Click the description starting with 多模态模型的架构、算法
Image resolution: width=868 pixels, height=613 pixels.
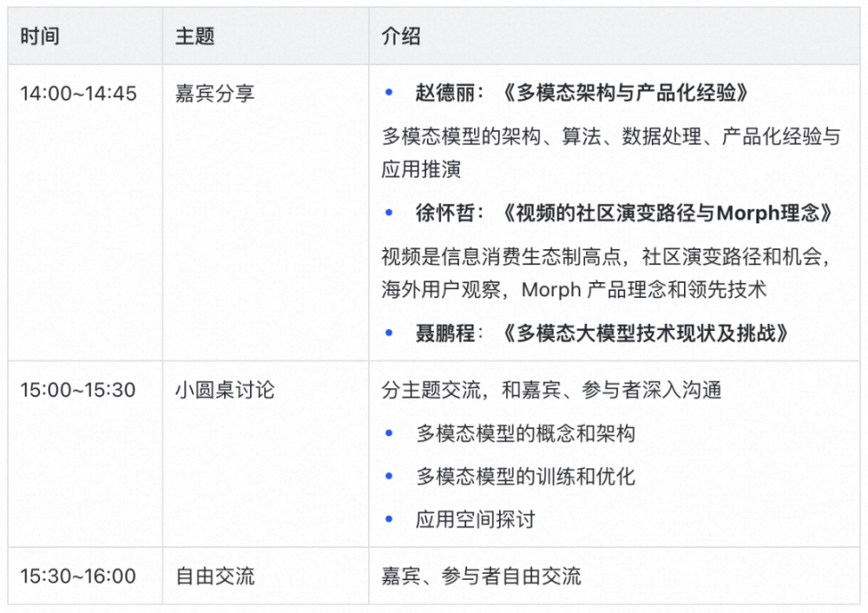(611, 153)
